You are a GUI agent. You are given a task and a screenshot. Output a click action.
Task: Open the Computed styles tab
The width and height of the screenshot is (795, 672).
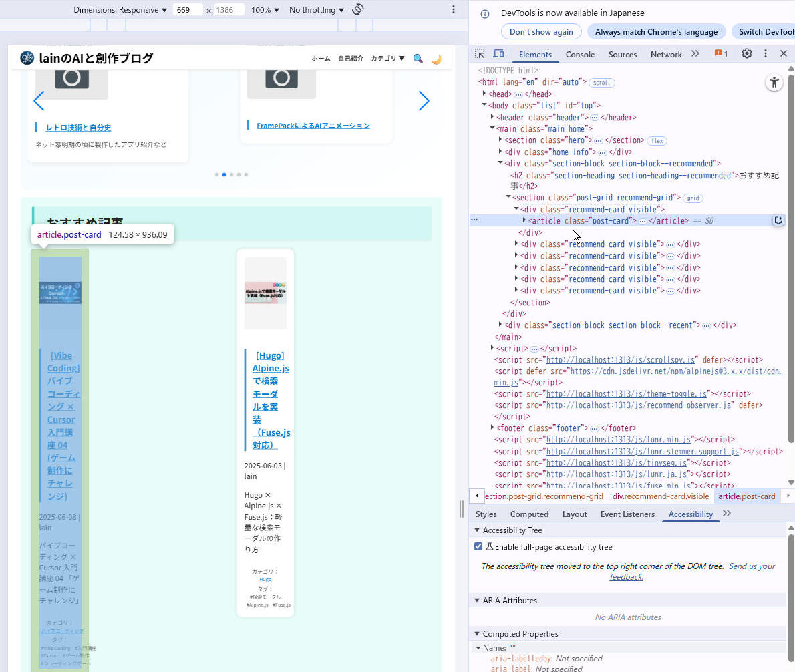click(x=529, y=514)
